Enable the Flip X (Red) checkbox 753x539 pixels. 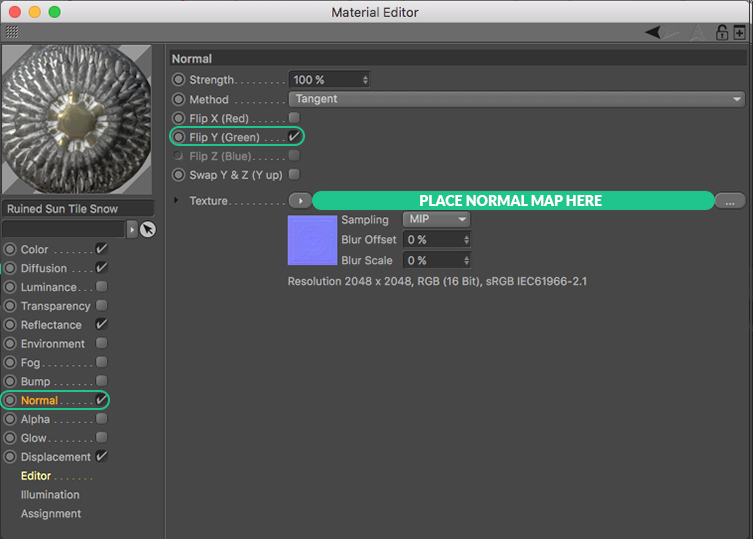pos(294,118)
